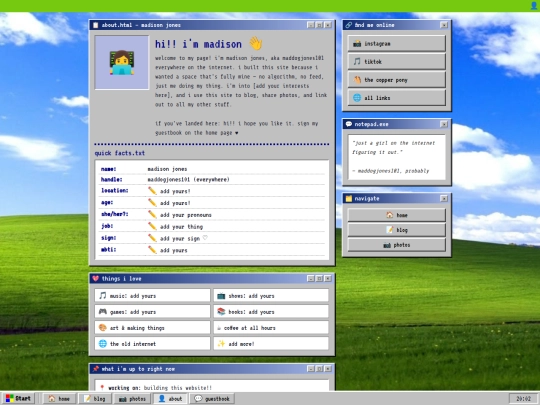Select 'madison jones' name value
The height and width of the screenshot is (405, 540).
pyautogui.click(x=167, y=169)
